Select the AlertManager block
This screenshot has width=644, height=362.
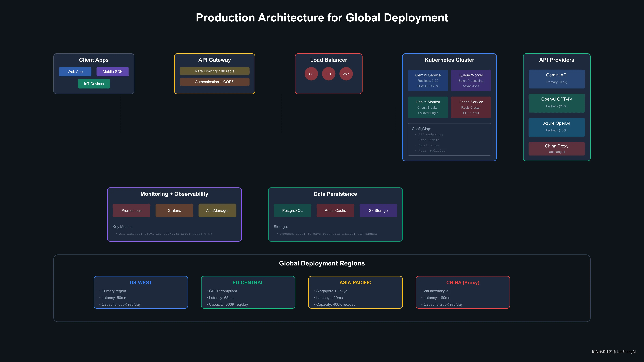pos(217,210)
